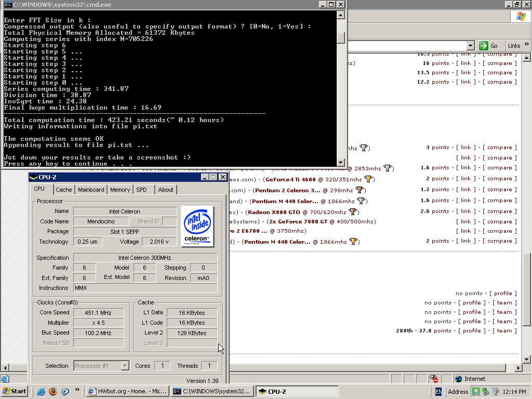Click the browser horizontal scroll left arrow

coord(5,368)
